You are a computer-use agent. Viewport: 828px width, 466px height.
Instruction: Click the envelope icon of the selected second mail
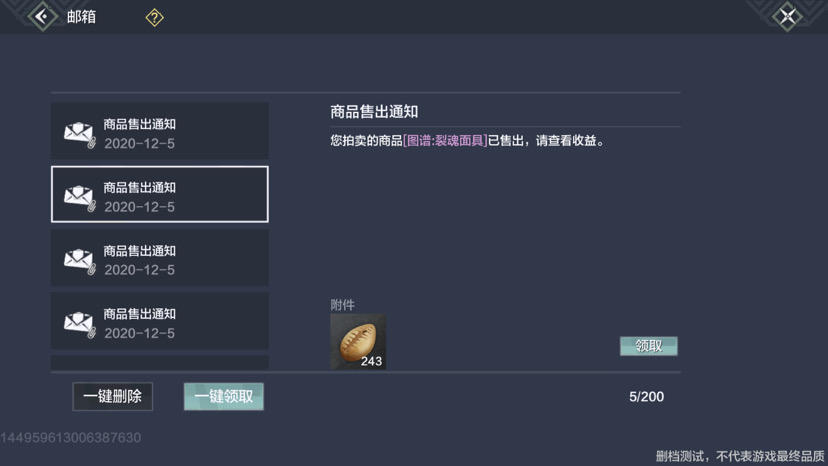(x=80, y=197)
